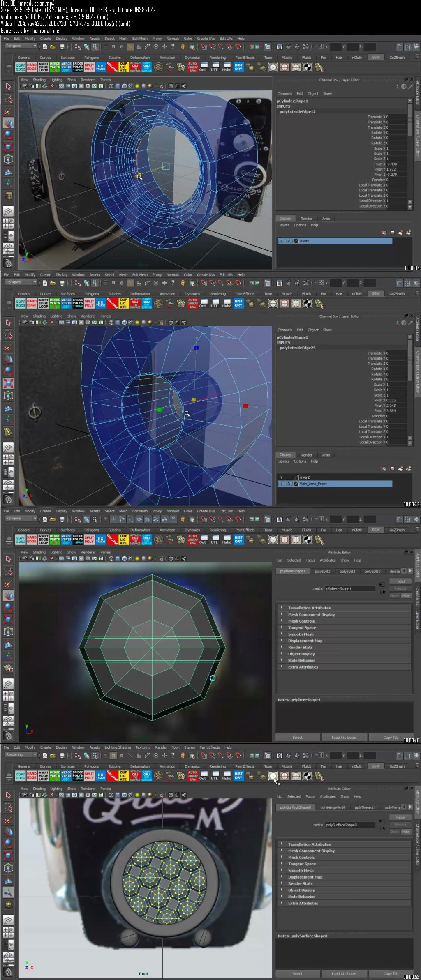This screenshot has width=421, height=980.
Task: Click Hide button in polySurfaceShape8 Attribute Editor
Action: coord(406,832)
